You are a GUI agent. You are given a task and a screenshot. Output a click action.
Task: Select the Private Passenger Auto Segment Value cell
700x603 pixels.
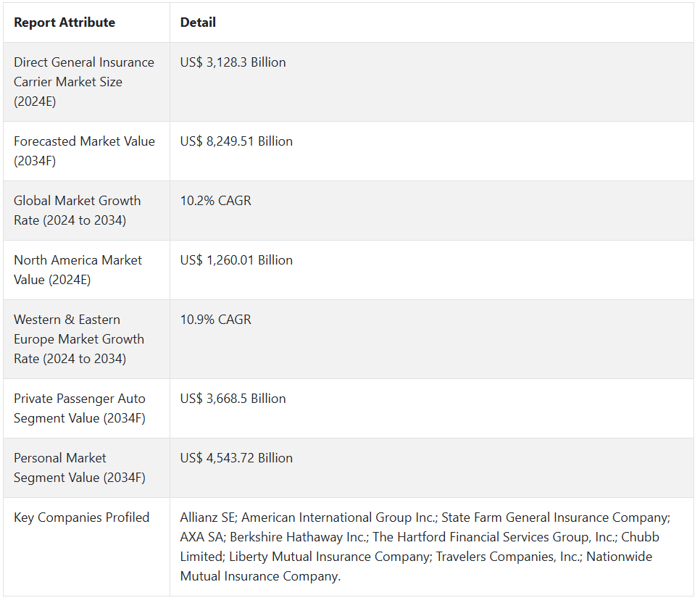(x=80, y=408)
